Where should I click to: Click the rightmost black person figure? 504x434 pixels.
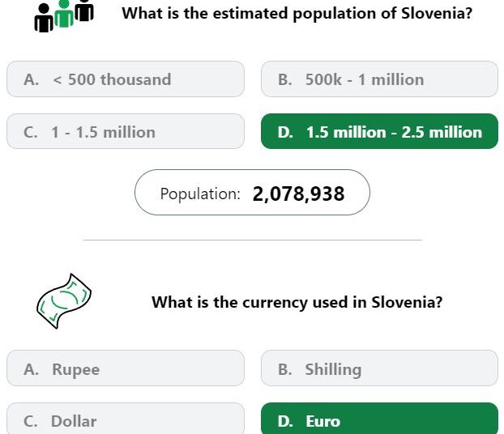pos(84,11)
